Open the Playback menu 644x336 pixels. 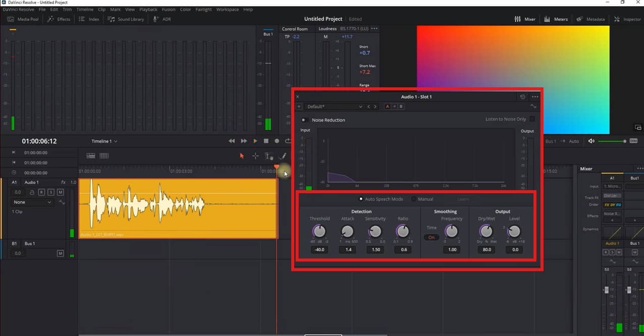point(148,10)
